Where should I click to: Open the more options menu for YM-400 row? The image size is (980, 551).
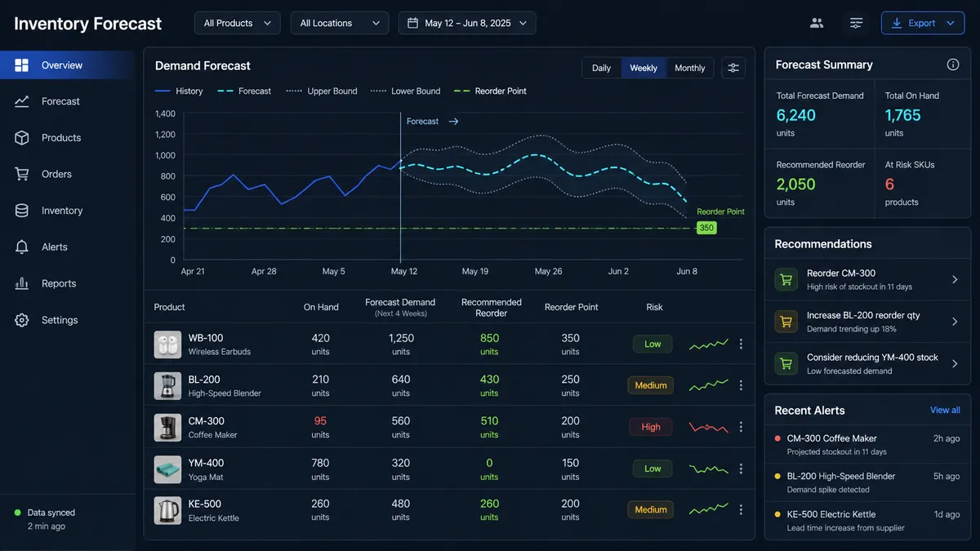[741, 469]
